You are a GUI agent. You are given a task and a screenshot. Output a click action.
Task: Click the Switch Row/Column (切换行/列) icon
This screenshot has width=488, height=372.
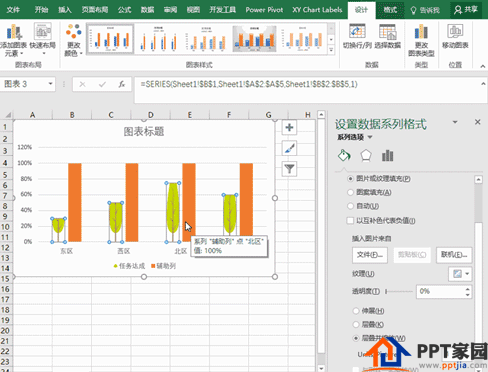click(x=357, y=37)
